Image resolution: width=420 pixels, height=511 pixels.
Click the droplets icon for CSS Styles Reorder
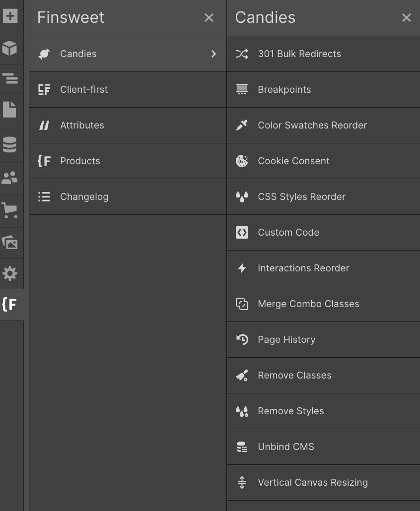coord(242,197)
